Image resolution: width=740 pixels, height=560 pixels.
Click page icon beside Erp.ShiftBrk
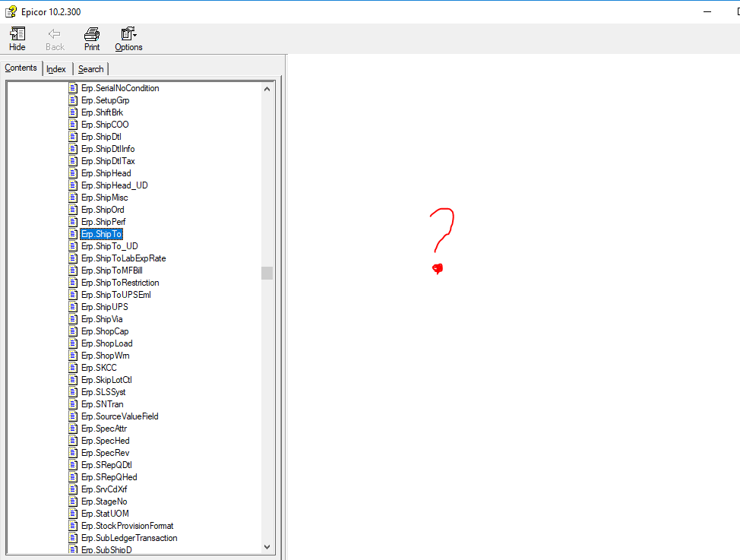click(73, 112)
